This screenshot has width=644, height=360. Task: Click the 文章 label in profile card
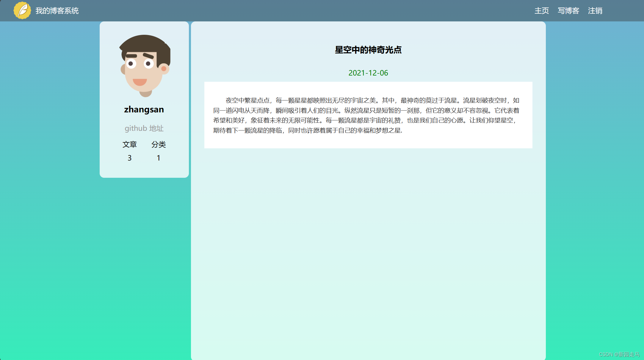[129, 144]
